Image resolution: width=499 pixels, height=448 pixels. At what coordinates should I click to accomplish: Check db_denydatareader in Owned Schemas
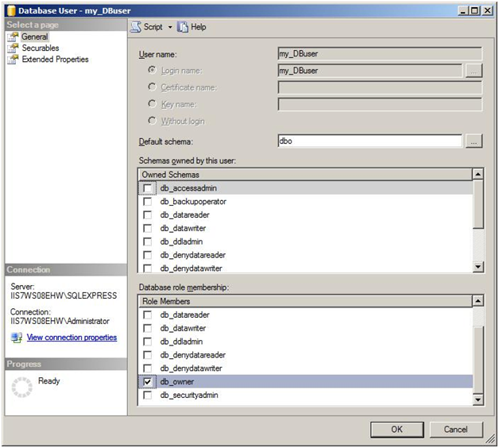147,255
